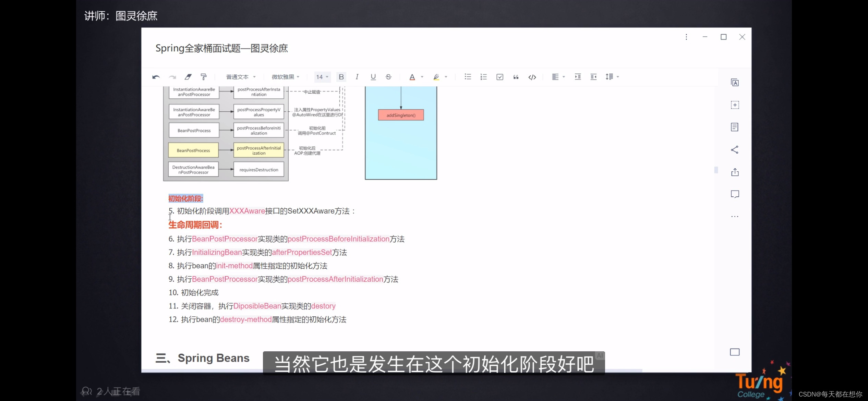Open the more options vertical dots menu
Screen dimensions: 868x401
(686, 37)
